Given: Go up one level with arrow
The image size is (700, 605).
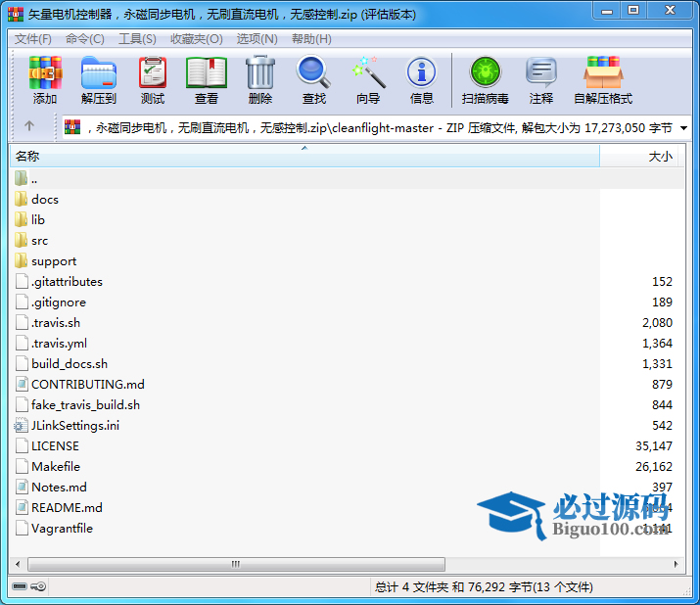Looking at the screenshot, I should coord(29,126).
